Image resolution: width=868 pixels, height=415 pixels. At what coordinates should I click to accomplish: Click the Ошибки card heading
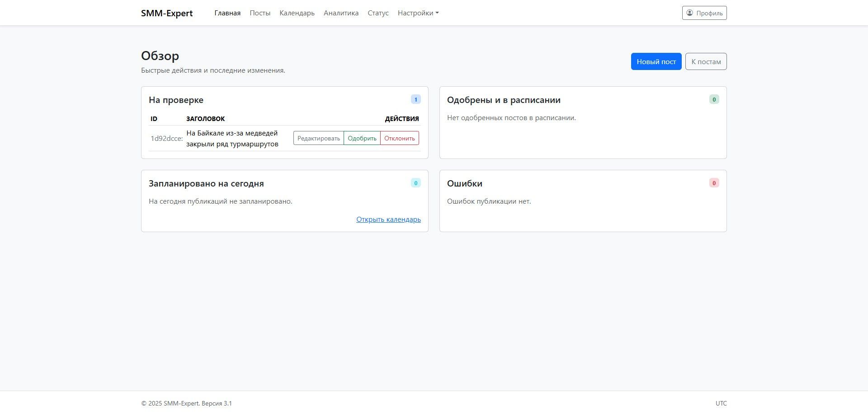point(464,183)
